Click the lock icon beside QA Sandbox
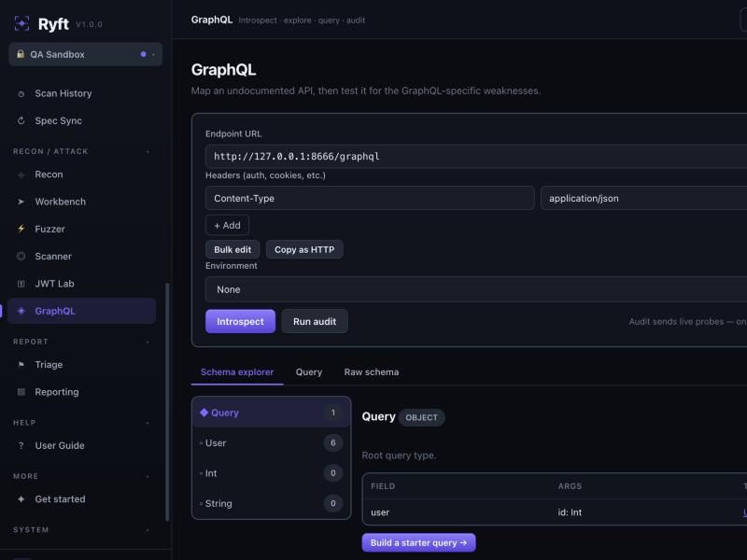Screen dimensions: 747x560 coord(21,54)
